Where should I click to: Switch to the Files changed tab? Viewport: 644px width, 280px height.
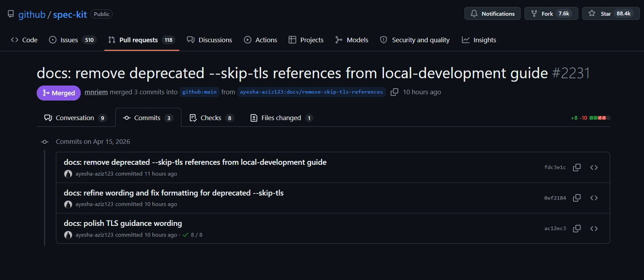(x=282, y=117)
